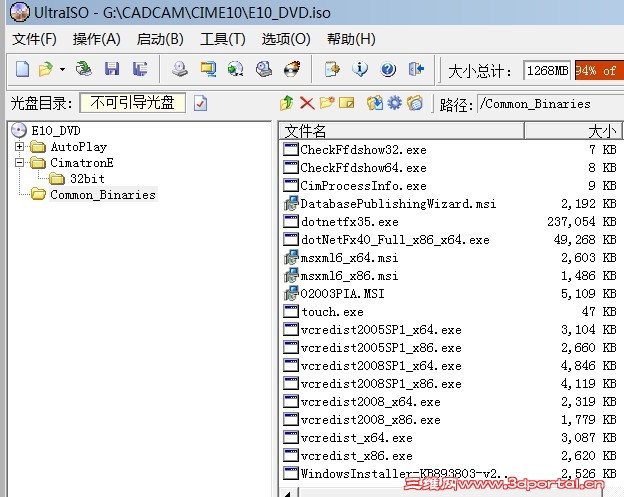624x497 pixels.
Task: Click the 1268MB total size field
Action: pos(547,70)
